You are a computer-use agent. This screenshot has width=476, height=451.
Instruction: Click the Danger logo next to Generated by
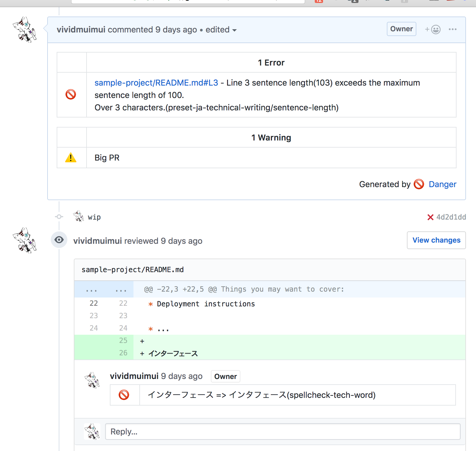click(x=419, y=184)
